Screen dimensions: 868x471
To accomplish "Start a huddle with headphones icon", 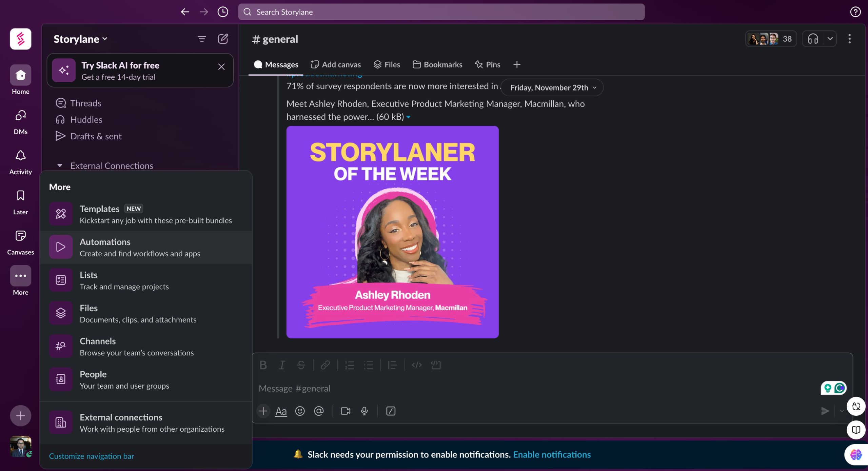I will tap(813, 39).
